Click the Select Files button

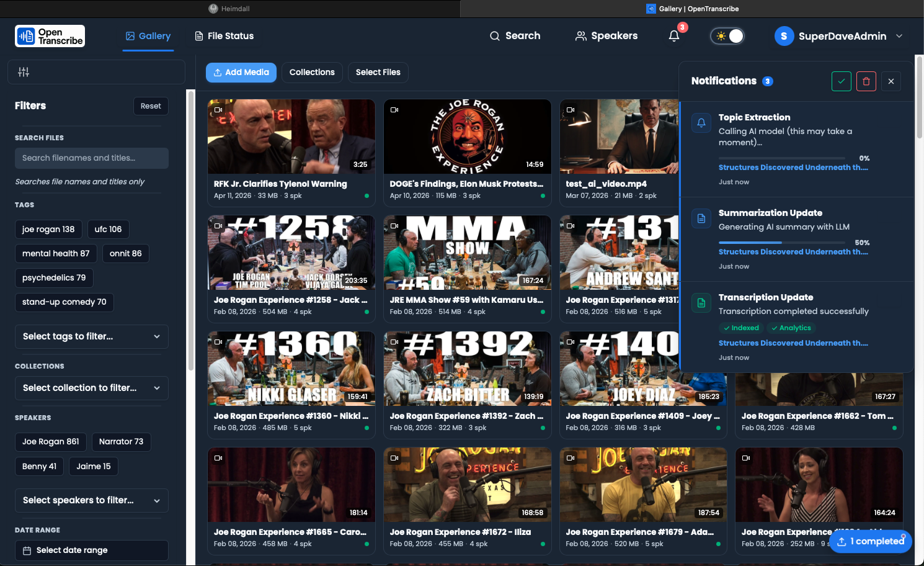click(x=378, y=73)
